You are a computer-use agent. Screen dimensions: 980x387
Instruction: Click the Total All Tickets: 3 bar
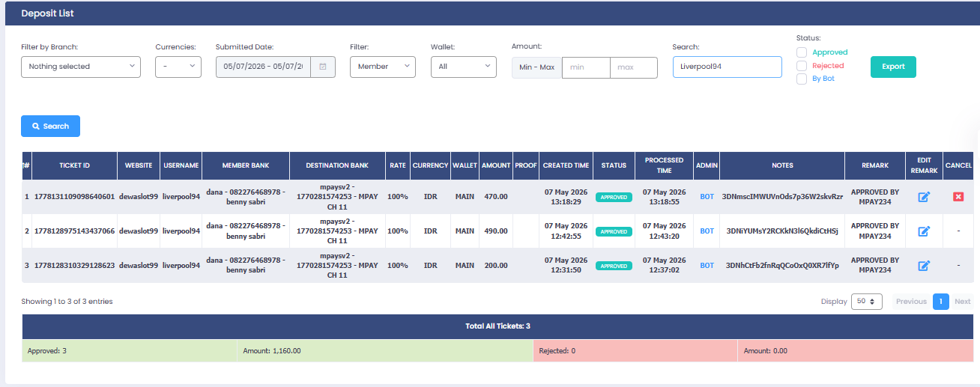[497, 326]
